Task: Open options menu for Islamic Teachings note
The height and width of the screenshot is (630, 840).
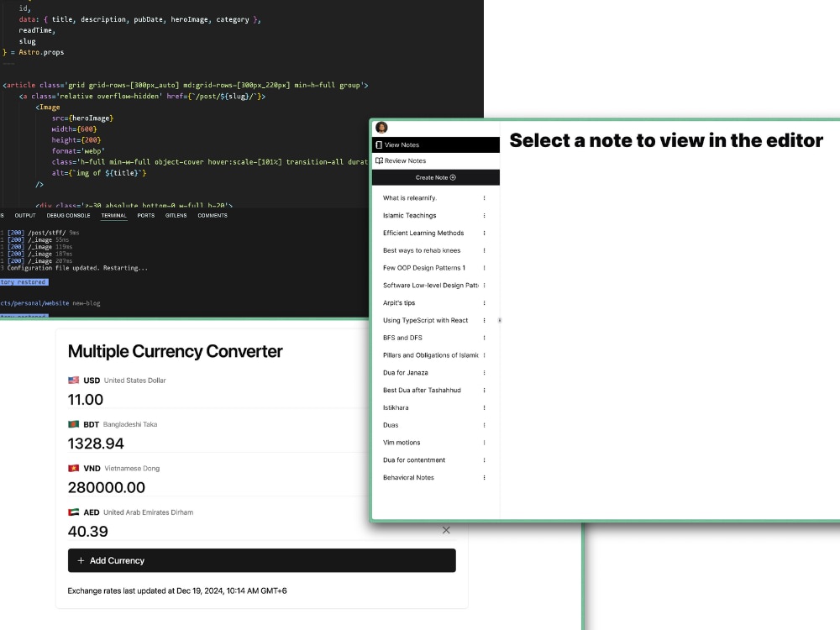Action: [485, 215]
